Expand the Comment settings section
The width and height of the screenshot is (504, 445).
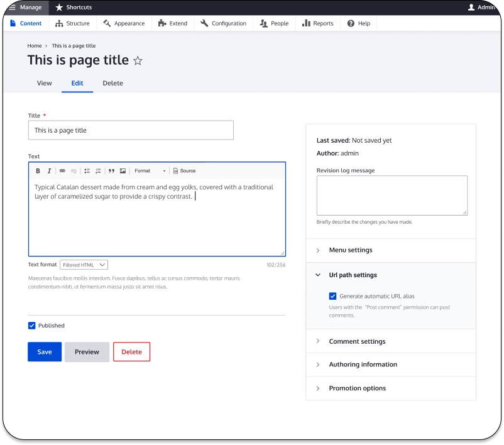[357, 341]
